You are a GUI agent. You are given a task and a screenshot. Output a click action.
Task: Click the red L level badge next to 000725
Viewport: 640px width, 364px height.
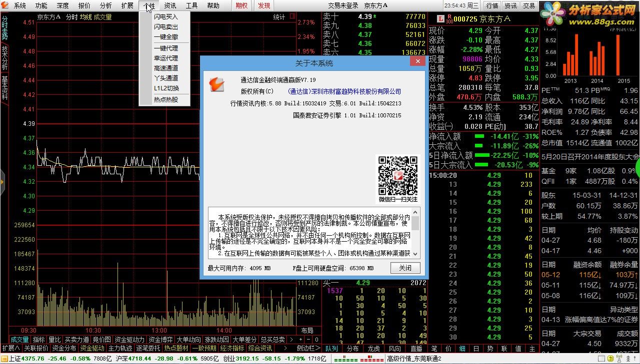tap(440, 19)
